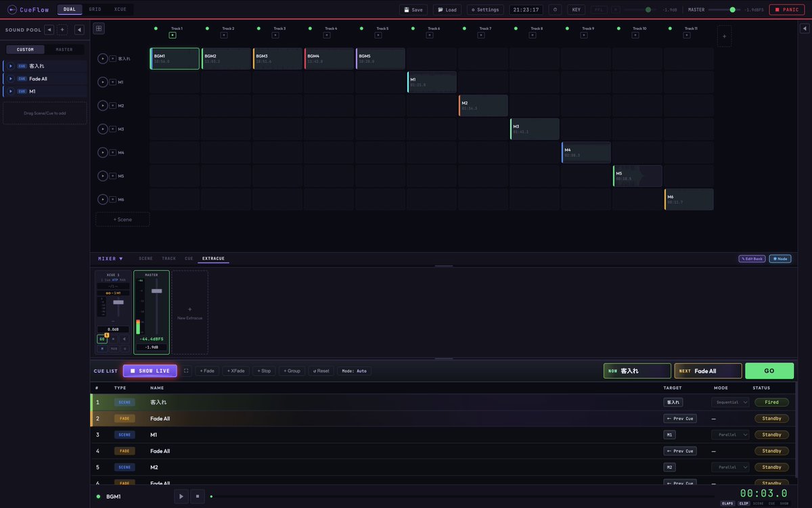Add a new track column
The width and height of the screenshot is (812, 508).
click(724, 36)
